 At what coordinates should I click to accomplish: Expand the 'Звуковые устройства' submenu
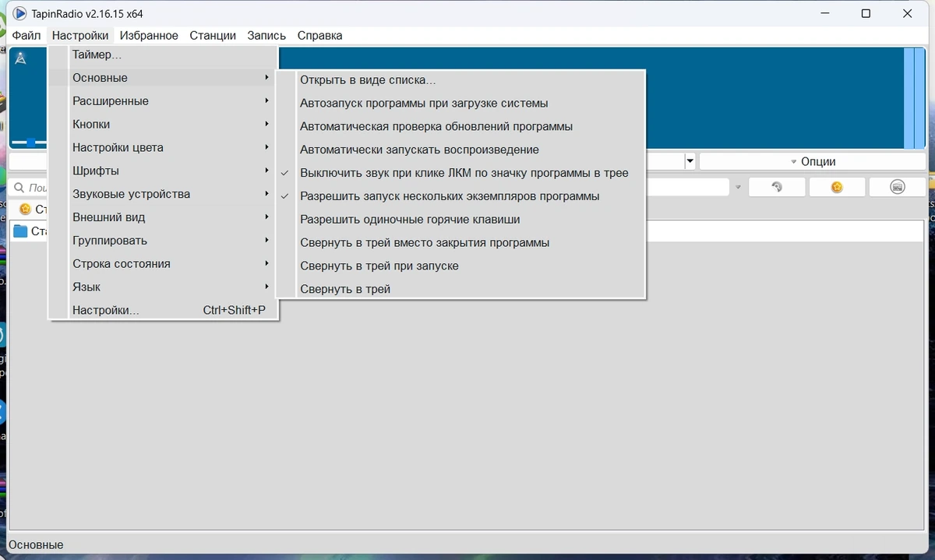coord(162,194)
